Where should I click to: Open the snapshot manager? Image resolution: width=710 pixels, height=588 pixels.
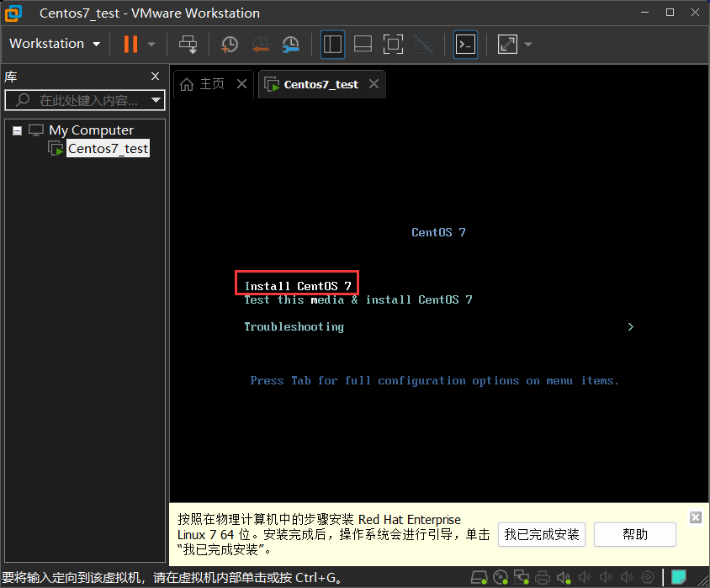(290, 44)
